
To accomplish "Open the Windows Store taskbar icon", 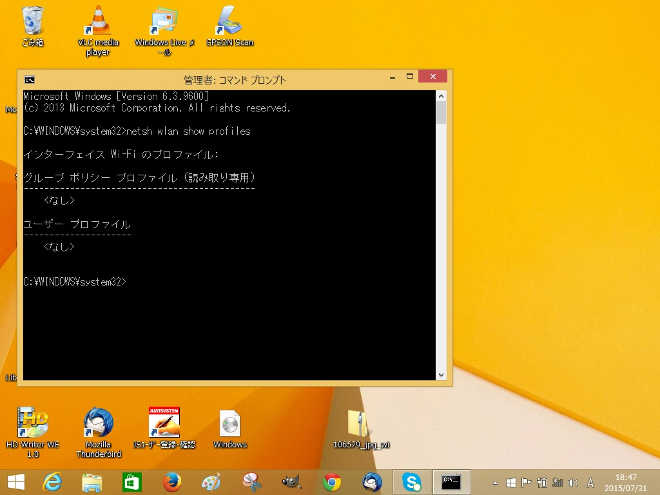I will pyautogui.click(x=131, y=482).
